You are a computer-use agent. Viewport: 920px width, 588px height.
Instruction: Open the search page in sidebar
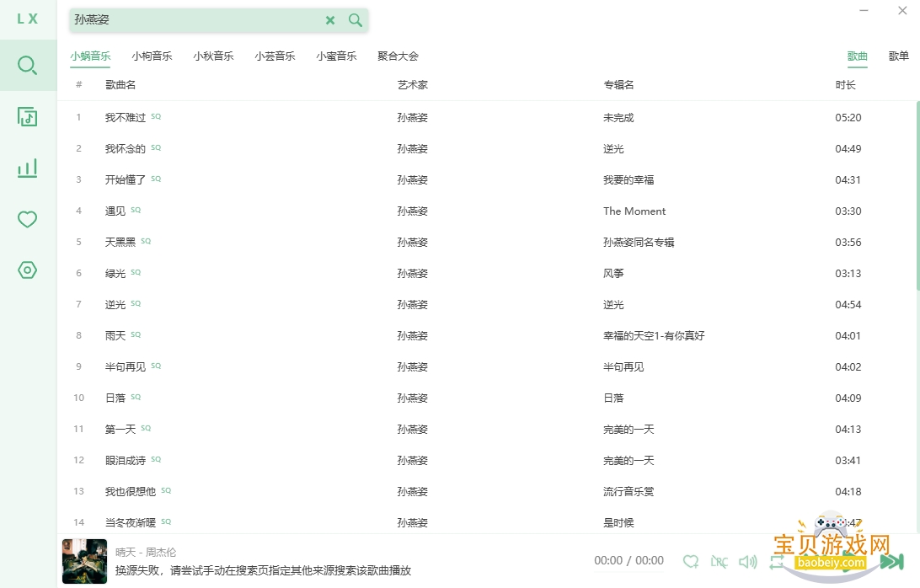(28, 65)
